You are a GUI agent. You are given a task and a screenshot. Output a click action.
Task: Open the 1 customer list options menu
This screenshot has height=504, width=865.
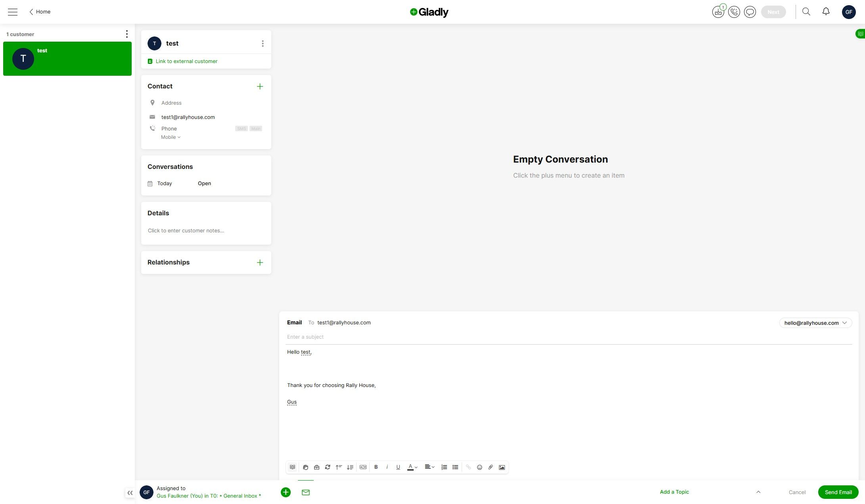pos(127,34)
